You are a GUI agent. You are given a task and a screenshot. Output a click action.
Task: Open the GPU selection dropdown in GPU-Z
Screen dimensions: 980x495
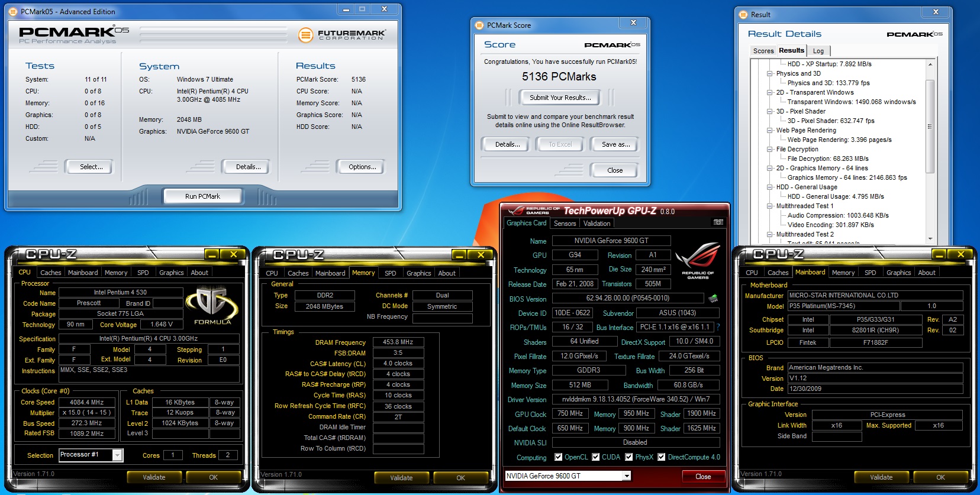627,476
